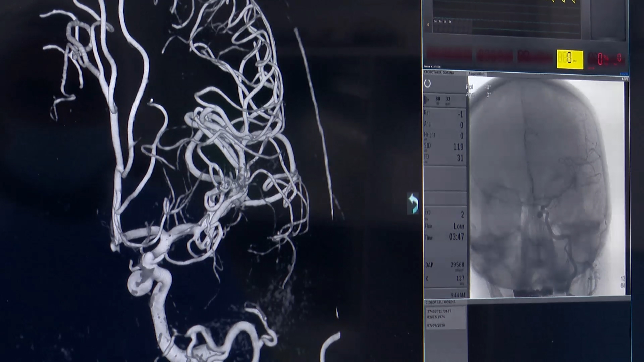Click the Rot value showing -1
The width and height of the screenshot is (644, 362).
click(460, 115)
